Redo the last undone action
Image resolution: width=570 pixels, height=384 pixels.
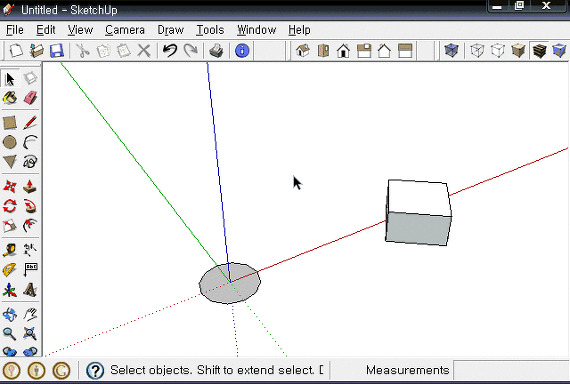point(190,51)
